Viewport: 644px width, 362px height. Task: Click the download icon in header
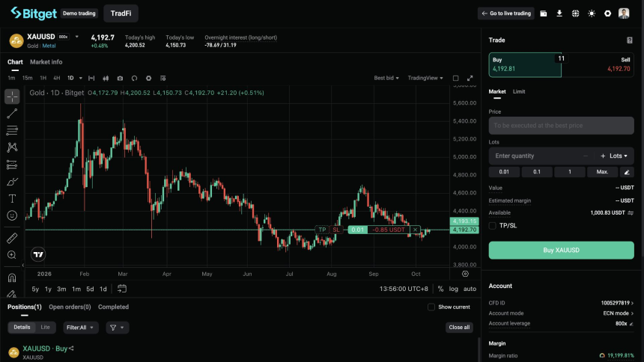[559, 13]
